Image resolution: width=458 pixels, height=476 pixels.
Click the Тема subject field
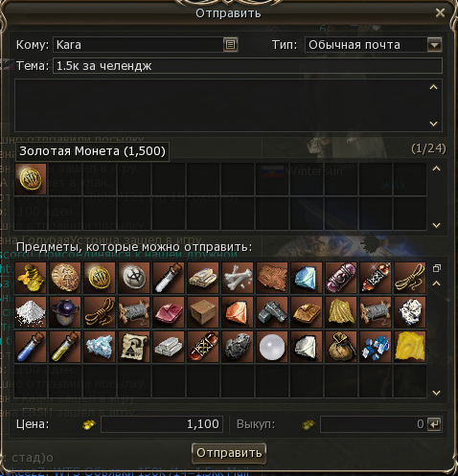click(x=247, y=66)
